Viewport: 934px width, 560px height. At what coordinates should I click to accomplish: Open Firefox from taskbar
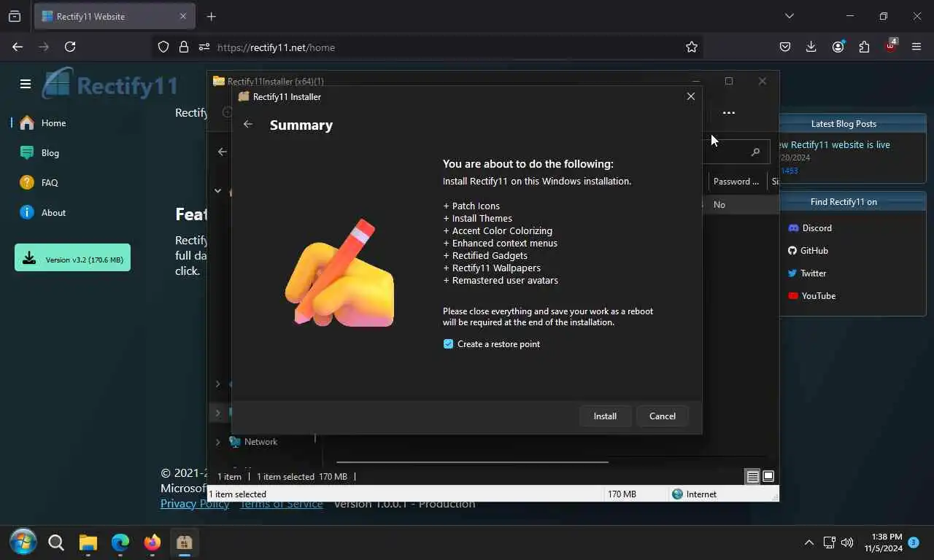pyautogui.click(x=152, y=542)
